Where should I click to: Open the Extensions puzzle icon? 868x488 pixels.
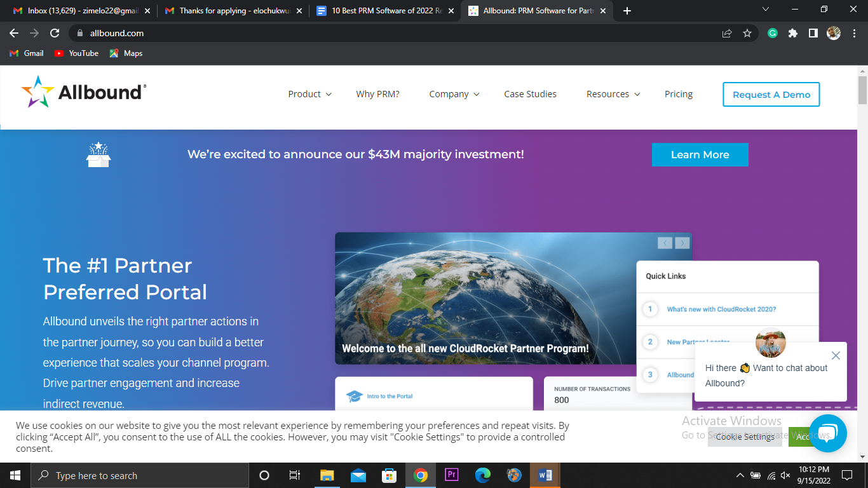tap(793, 33)
